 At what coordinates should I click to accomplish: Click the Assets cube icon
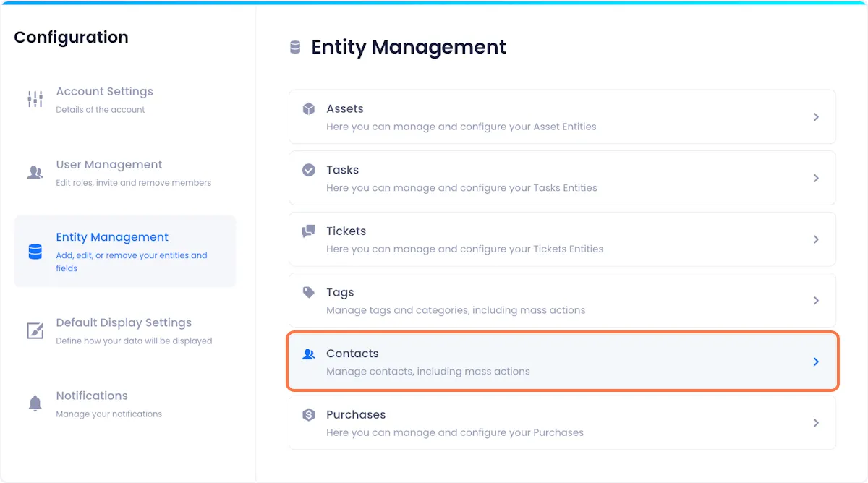click(309, 109)
